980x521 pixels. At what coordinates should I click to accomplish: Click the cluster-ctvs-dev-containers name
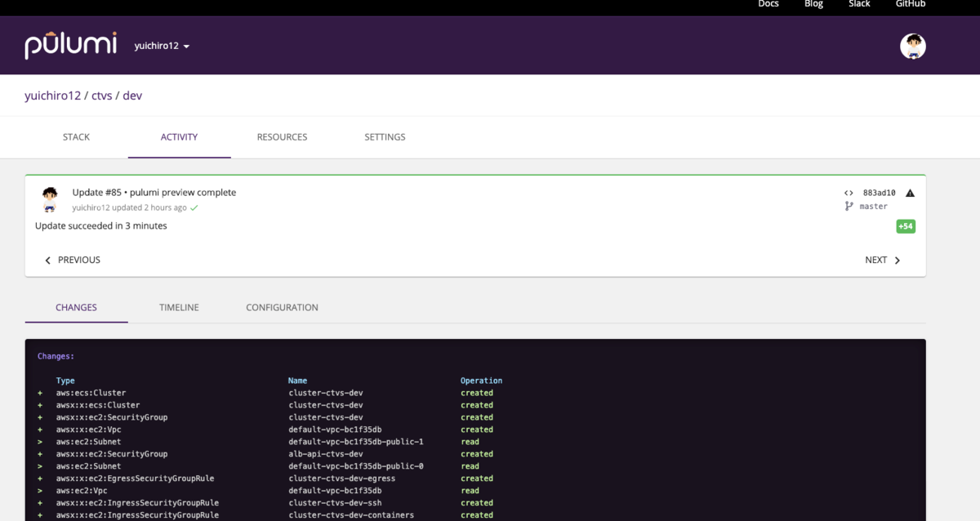point(351,515)
